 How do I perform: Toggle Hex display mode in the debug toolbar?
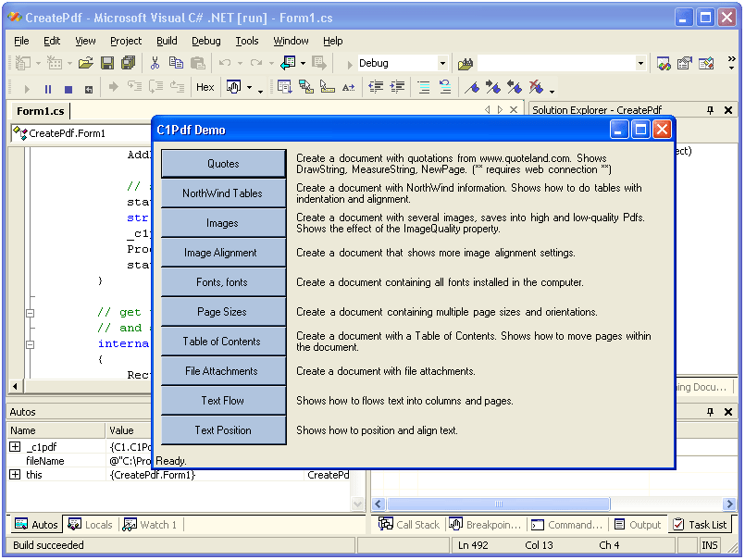tap(205, 86)
